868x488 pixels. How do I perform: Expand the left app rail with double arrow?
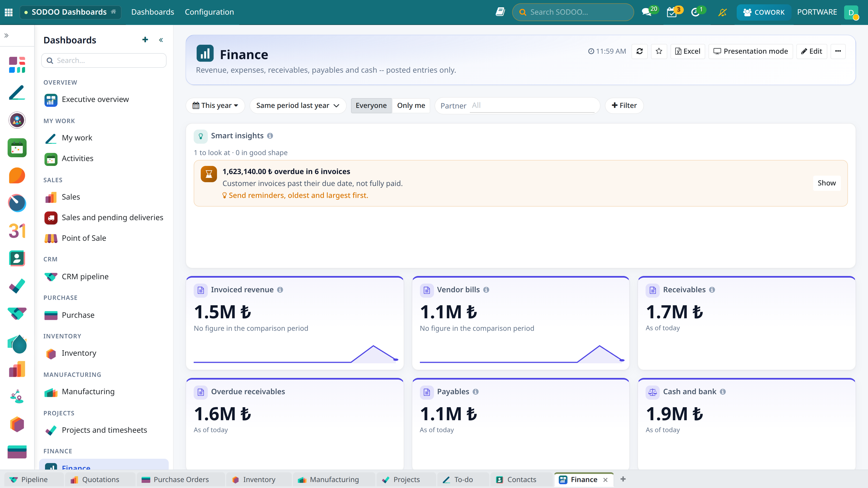tap(7, 35)
